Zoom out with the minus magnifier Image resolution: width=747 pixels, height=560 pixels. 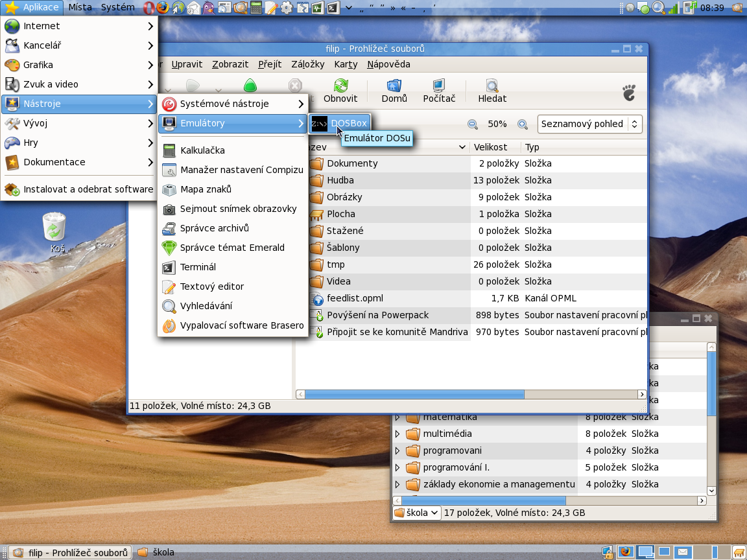click(x=472, y=124)
